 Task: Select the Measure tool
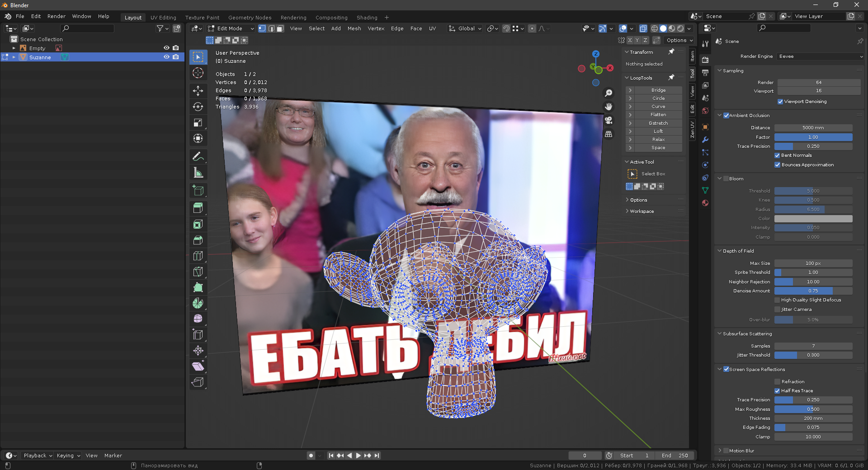pyautogui.click(x=198, y=172)
